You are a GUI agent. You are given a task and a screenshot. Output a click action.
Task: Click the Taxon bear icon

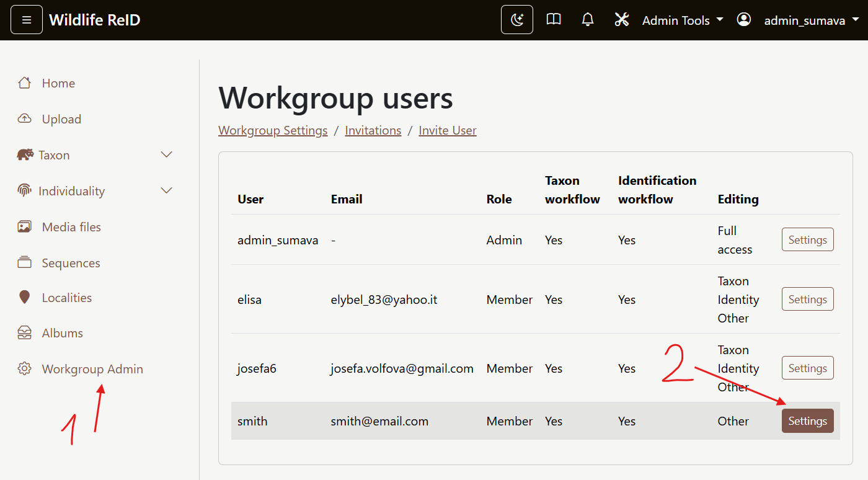[x=25, y=154]
